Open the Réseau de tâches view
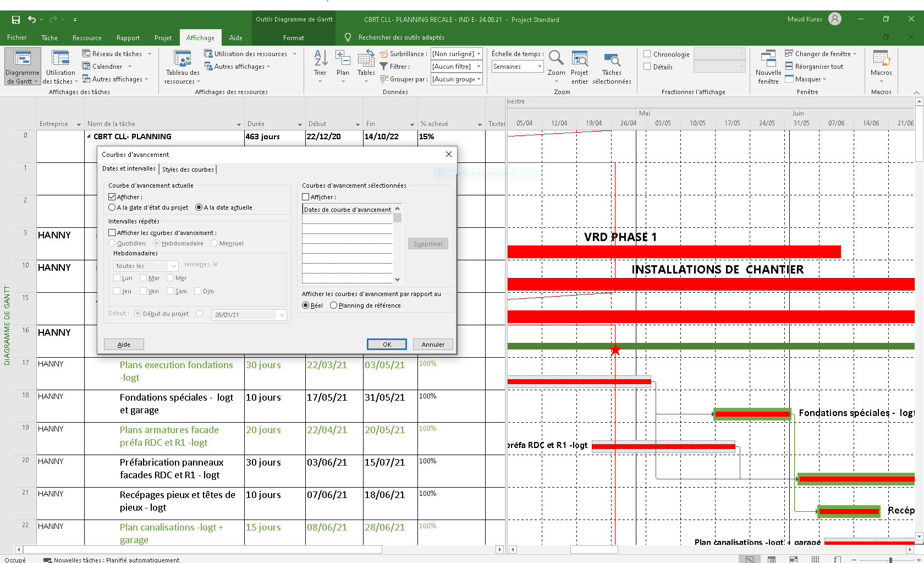924x563 pixels. point(112,54)
